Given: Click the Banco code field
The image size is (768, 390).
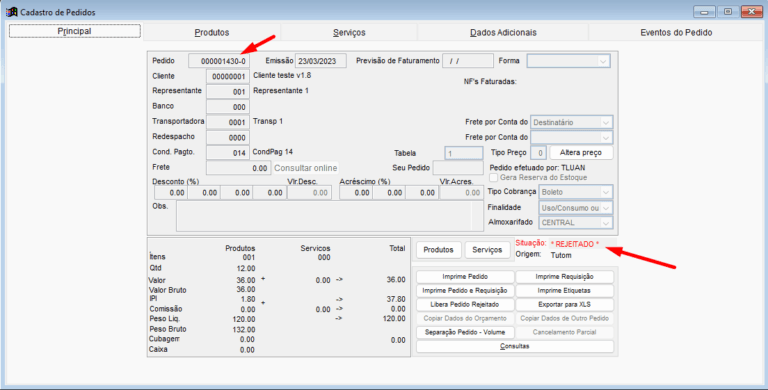Looking at the screenshot, I should 228,107.
